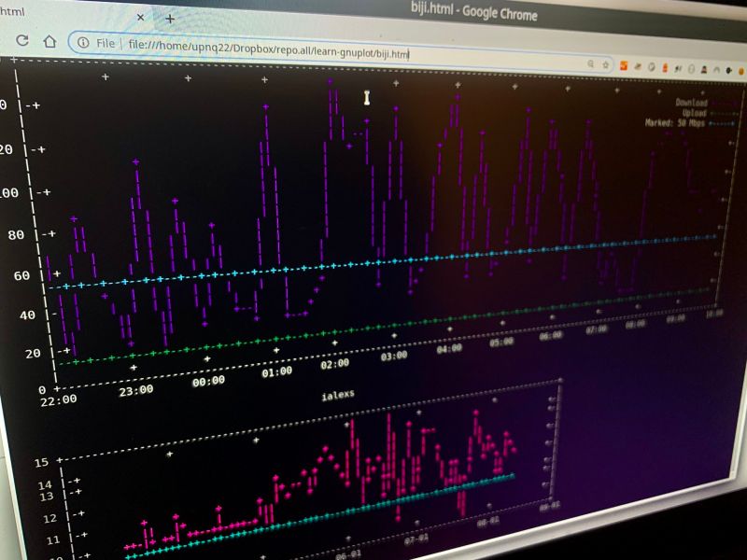Click the '01:00' x-axis label
Image resolution: width=747 pixels, height=560 pixels.
click(276, 371)
